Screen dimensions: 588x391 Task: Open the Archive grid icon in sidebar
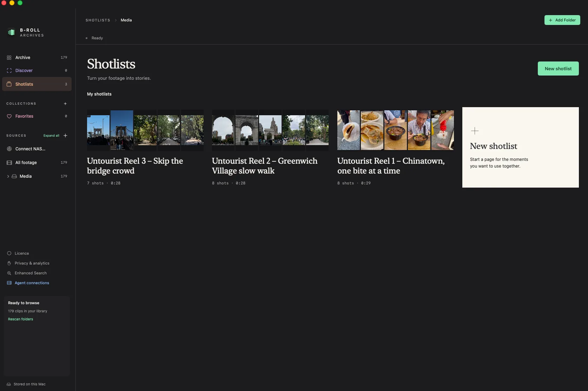click(9, 58)
